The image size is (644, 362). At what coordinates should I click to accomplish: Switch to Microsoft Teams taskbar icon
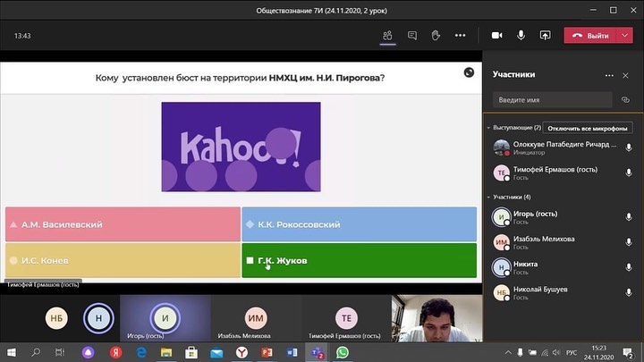click(x=318, y=352)
